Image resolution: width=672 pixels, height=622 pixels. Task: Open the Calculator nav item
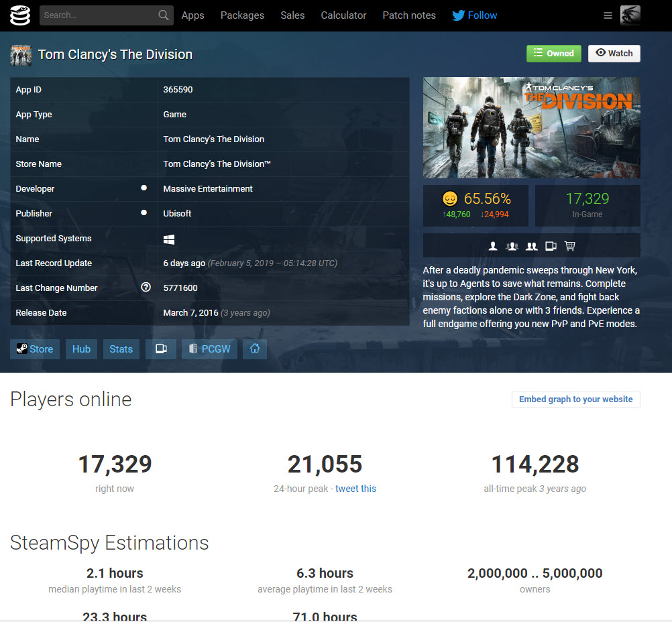click(x=343, y=15)
